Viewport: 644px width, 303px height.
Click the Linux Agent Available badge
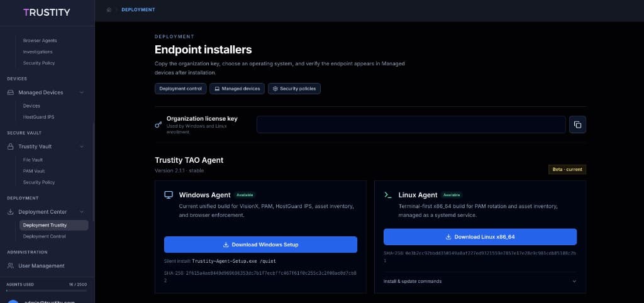452,195
